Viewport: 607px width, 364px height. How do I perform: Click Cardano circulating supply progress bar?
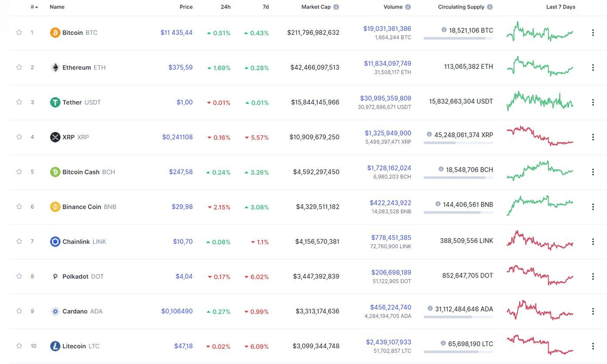(458, 317)
